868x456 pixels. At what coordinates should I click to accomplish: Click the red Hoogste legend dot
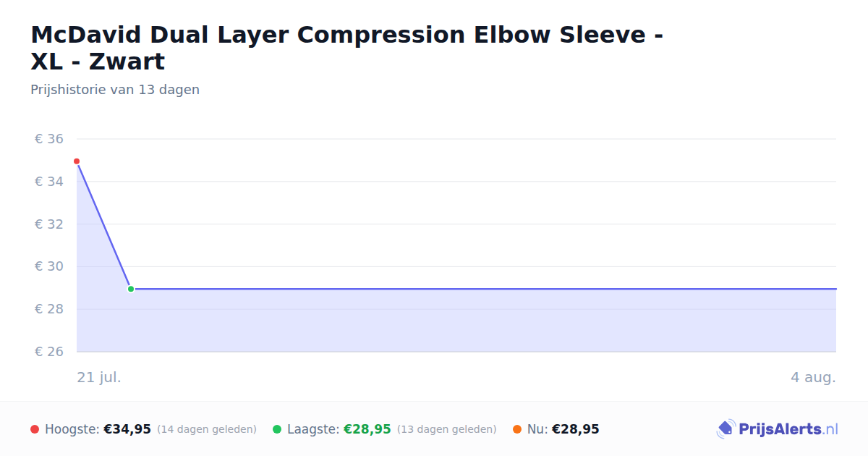35,429
